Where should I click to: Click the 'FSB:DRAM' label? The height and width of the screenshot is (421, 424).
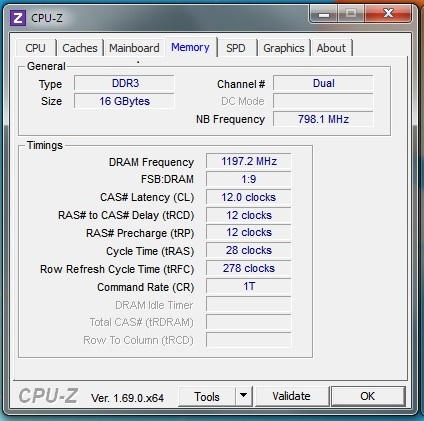tap(167, 179)
